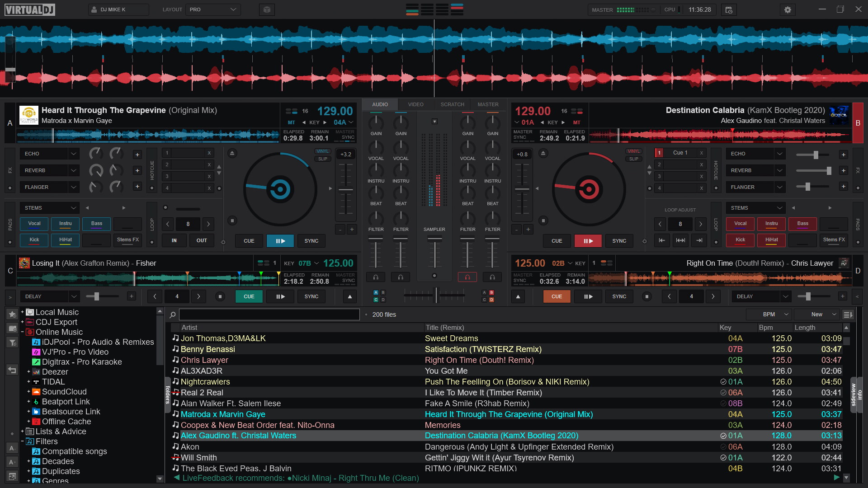Open VirtualDJ settings with the gear icon

point(788,9)
